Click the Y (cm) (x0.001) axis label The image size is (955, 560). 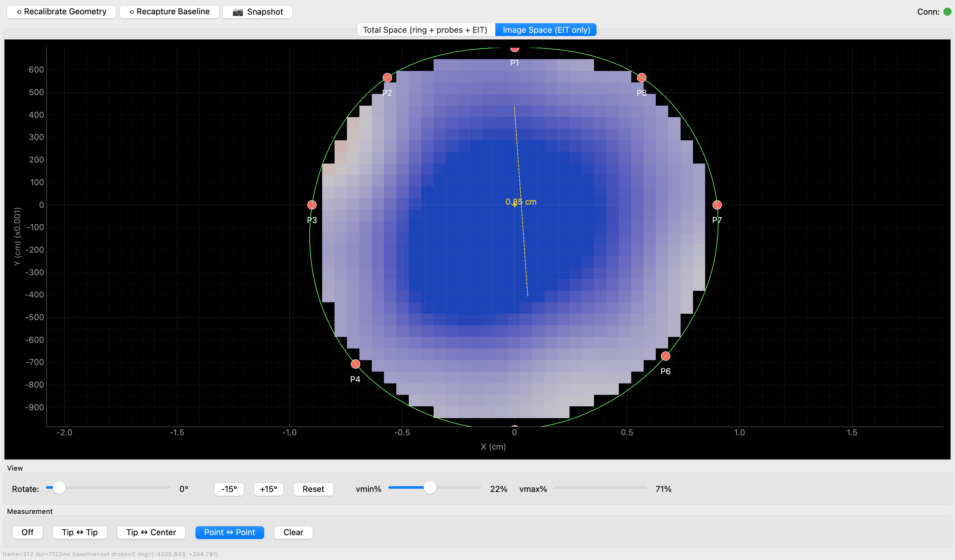[17, 236]
